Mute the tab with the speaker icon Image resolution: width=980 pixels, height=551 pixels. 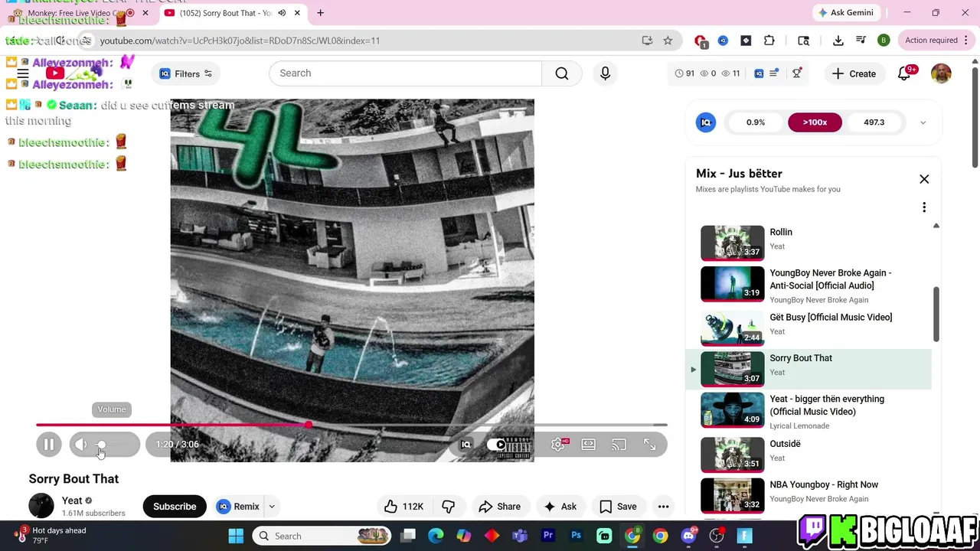(x=282, y=13)
